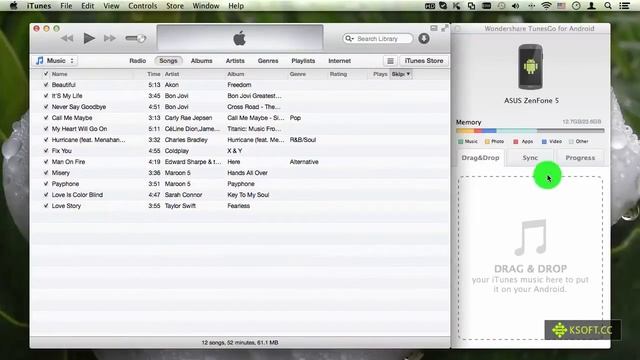The image size is (640, 360).
Task: Click the TunesGo Memory usage bar
Action: click(530, 131)
